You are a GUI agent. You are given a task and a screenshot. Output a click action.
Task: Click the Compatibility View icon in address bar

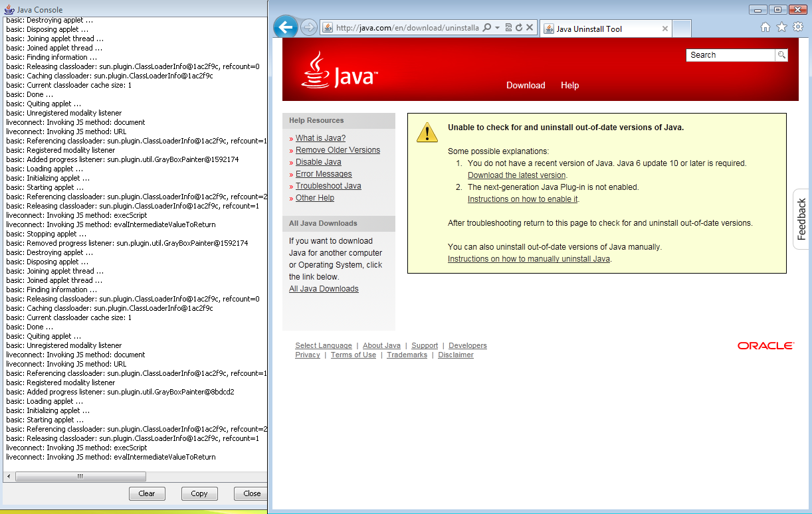point(508,28)
